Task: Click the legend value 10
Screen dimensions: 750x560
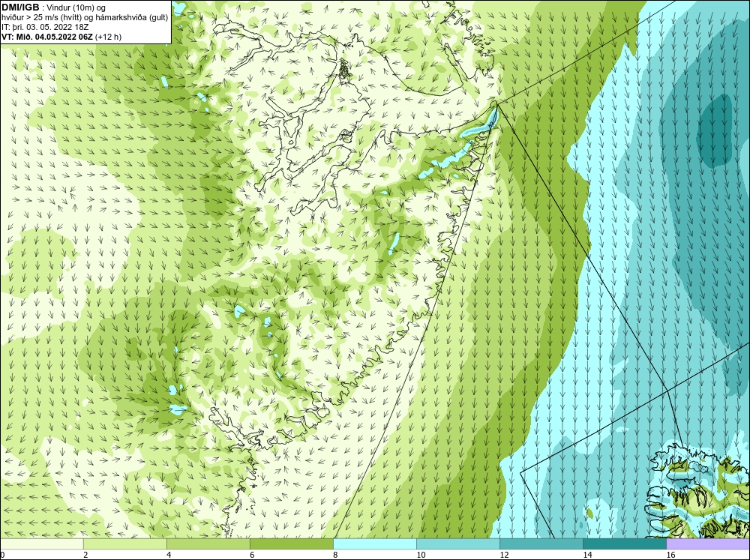Action: [x=420, y=555]
